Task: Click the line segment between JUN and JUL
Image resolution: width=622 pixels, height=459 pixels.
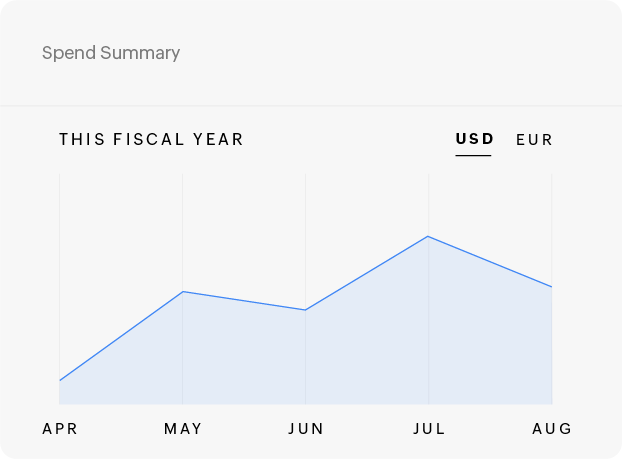Action: (367, 273)
